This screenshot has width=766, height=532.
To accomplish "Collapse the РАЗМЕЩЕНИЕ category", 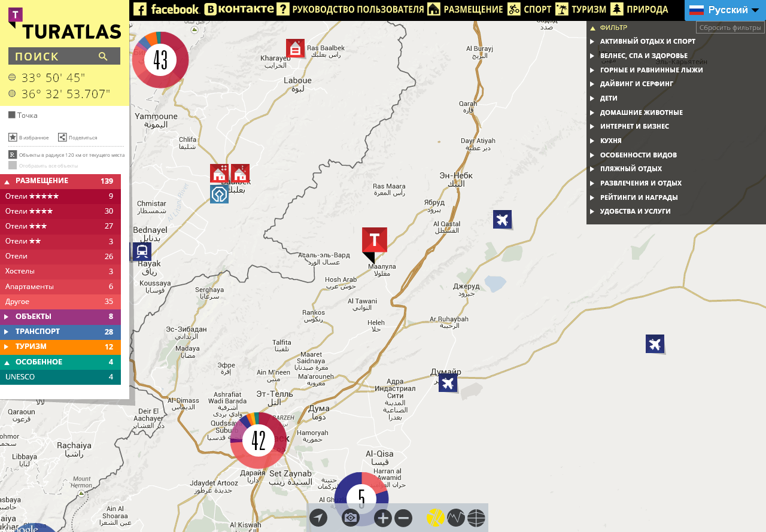I will [x=60, y=181].
